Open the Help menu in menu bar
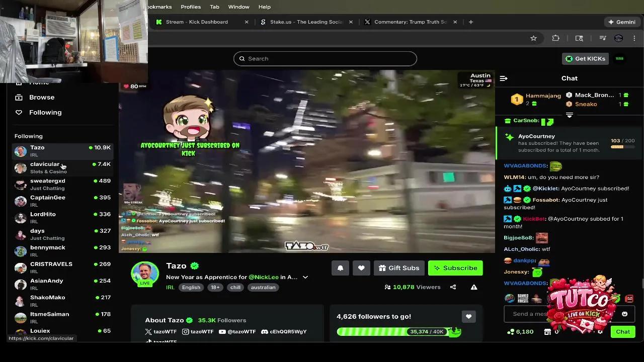 click(265, 7)
